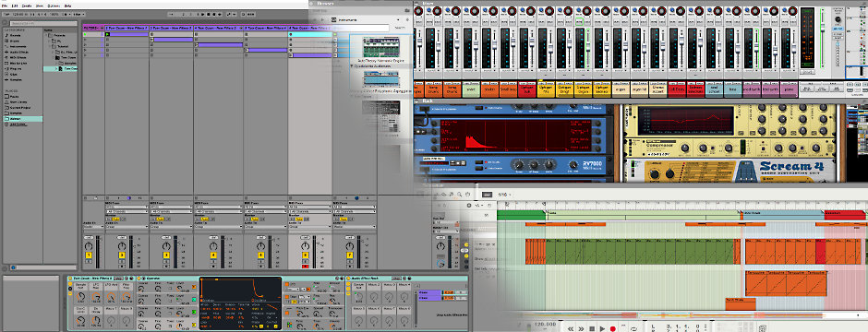Click Ableton's transport Play button
The height and width of the screenshot is (332, 868).
click(x=202, y=15)
